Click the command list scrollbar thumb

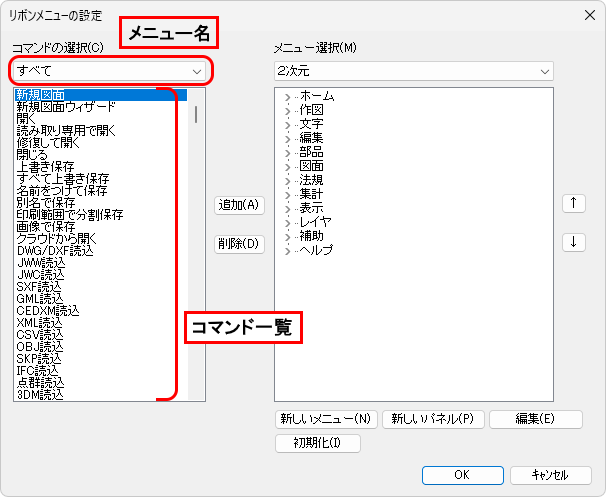pos(196,114)
